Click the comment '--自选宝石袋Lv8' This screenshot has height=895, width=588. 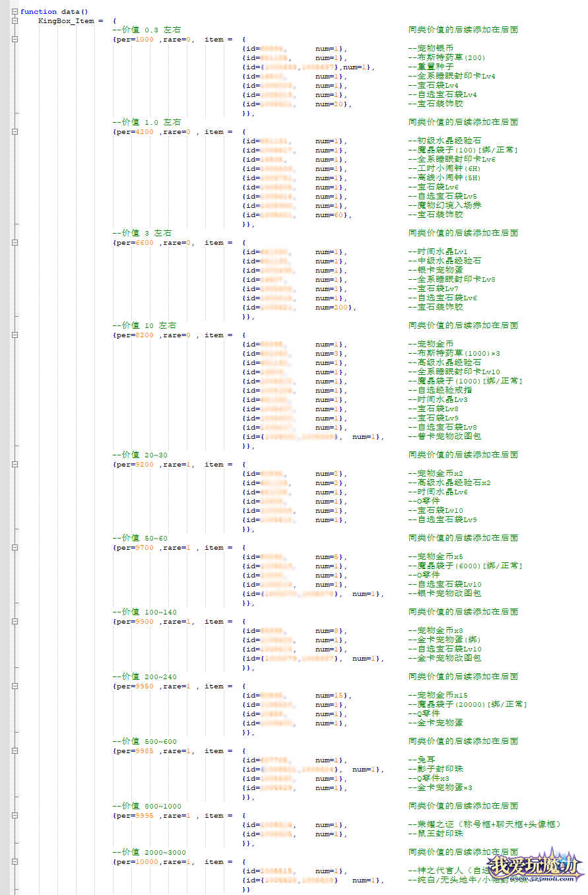pos(442,427)
